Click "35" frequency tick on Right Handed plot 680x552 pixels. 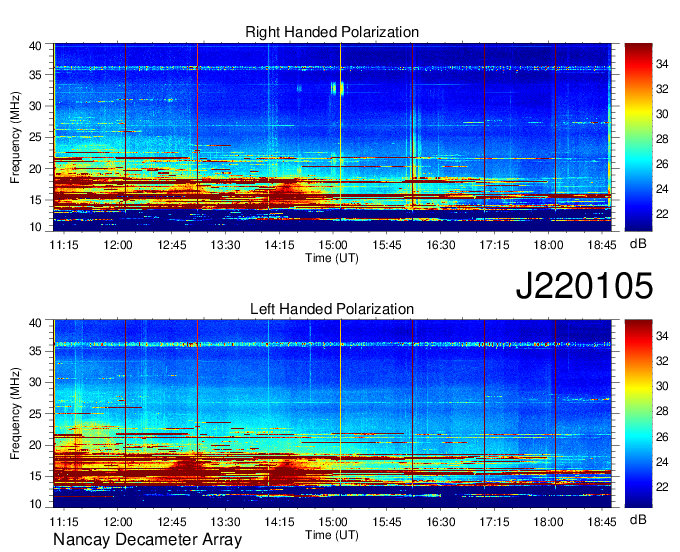click(36, 75)
